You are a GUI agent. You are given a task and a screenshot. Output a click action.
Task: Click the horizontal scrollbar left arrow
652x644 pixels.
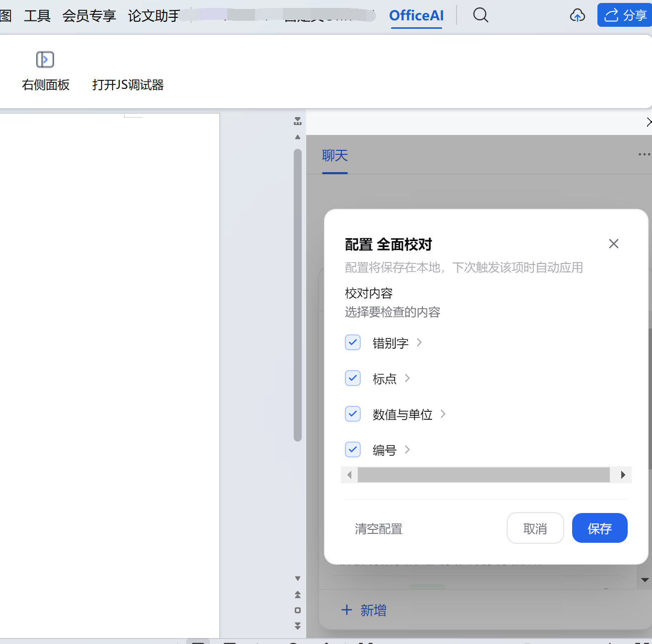pos(349,475)
